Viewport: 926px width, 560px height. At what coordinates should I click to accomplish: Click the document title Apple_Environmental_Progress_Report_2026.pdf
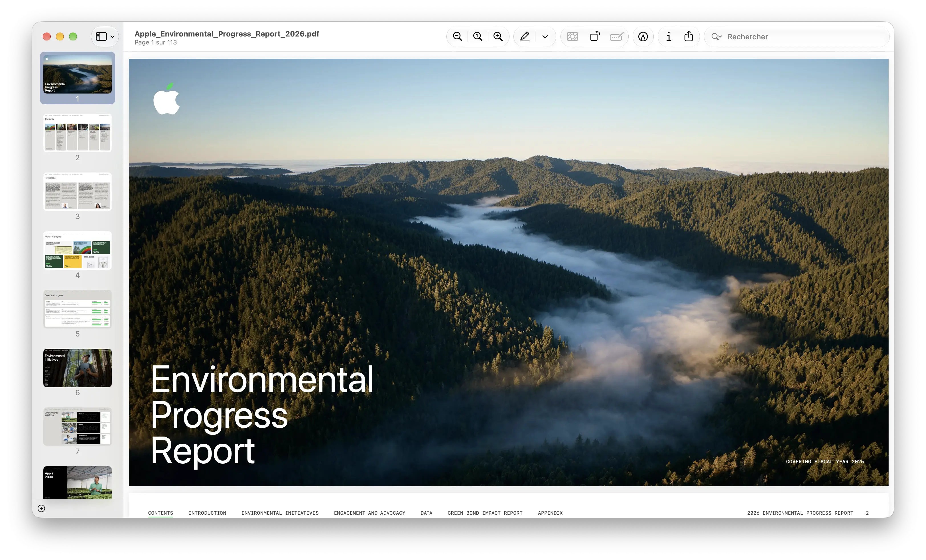(227, 34)
